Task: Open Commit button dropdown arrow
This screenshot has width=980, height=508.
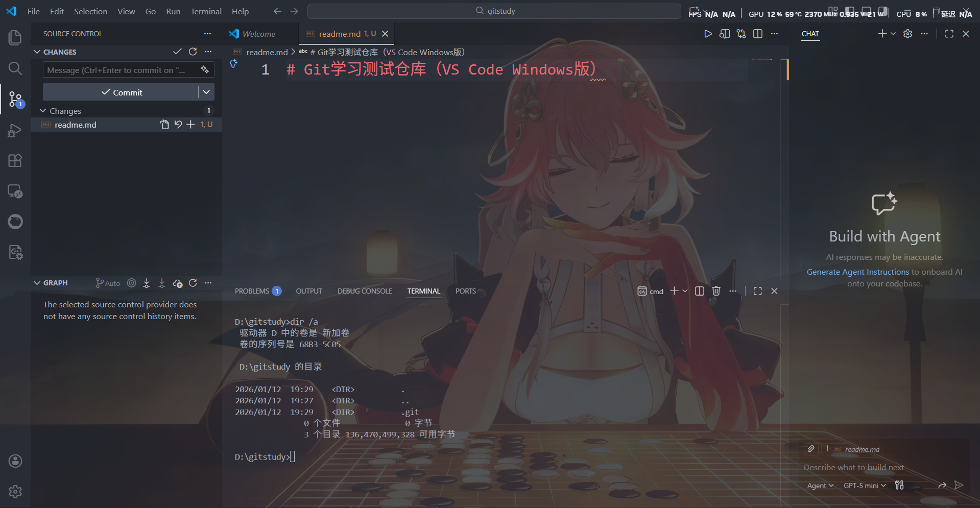Action: tap(206, 92)
